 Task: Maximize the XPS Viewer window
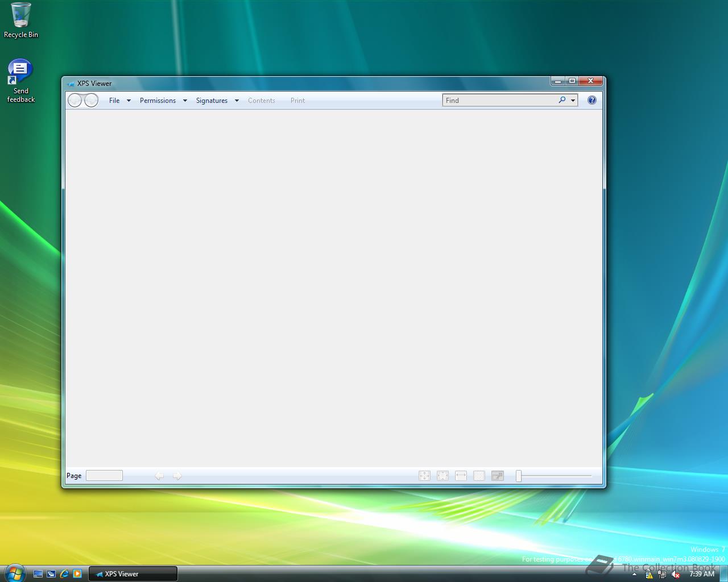572,81
